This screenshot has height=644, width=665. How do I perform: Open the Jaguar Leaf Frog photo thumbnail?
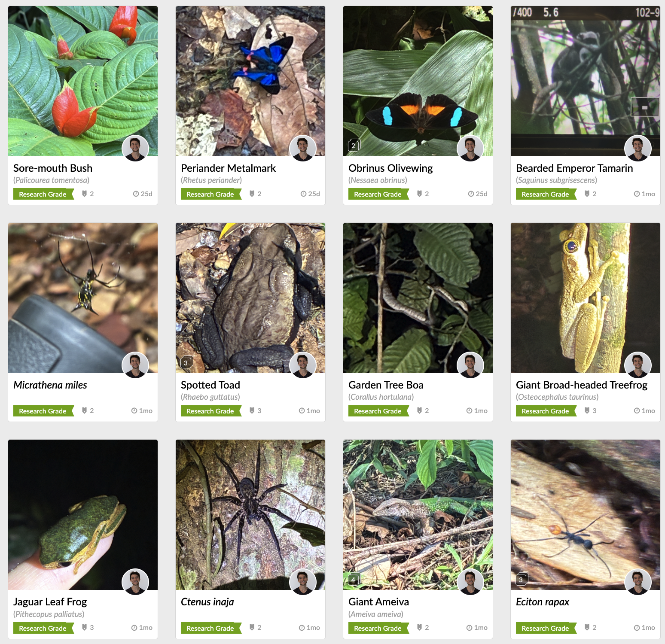pos(83,515)
